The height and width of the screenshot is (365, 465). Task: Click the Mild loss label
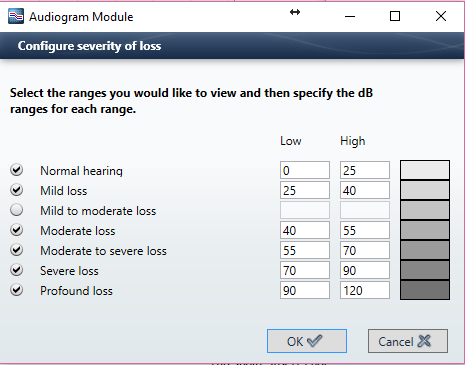[x=64, y=191]
